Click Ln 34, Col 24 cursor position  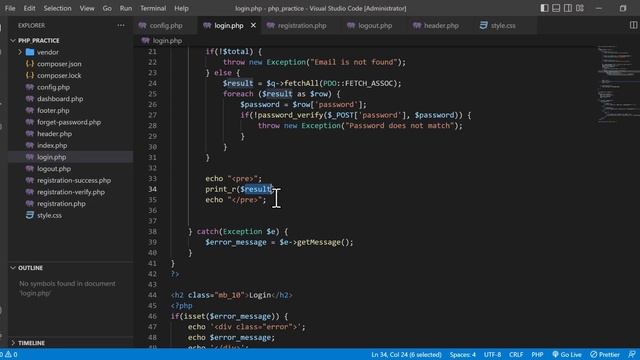406,354
